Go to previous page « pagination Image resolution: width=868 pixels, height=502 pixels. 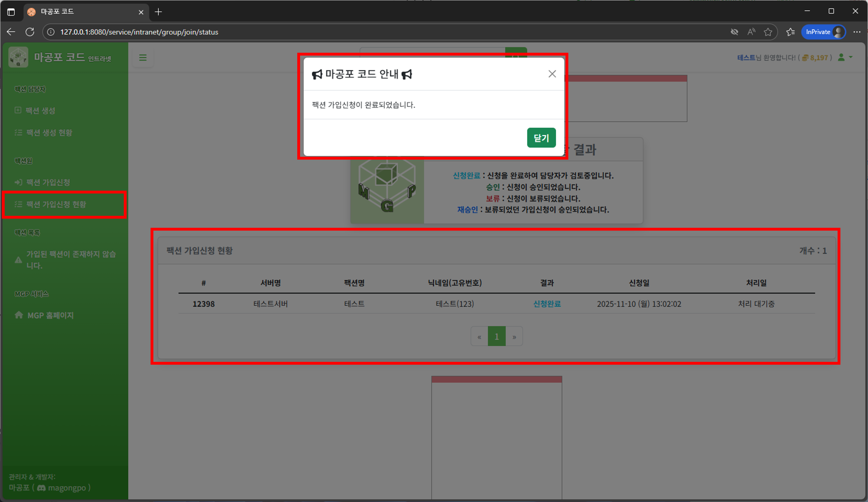point(479,337)
